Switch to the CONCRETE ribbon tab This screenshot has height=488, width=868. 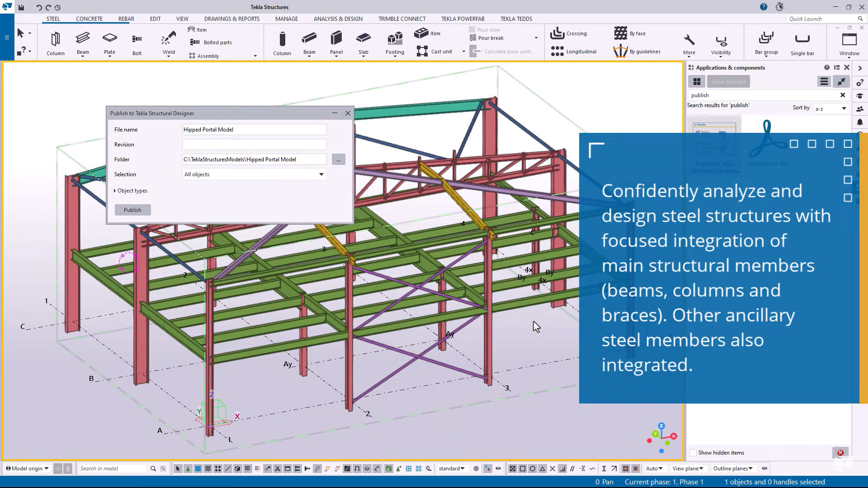coord(89,19)
